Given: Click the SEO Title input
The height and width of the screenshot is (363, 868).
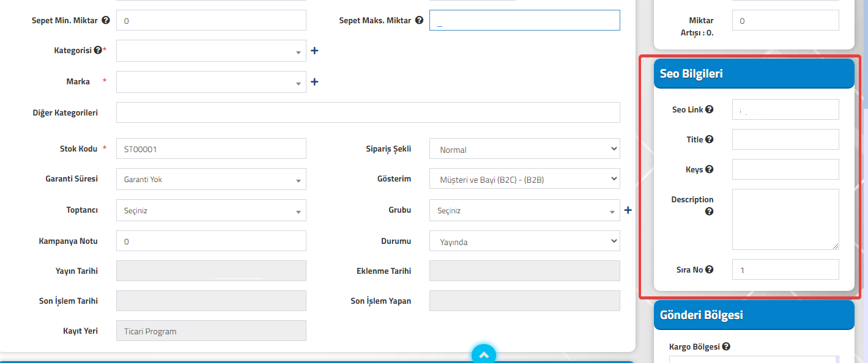Looking at the screenshot, I should pos(785,139).
